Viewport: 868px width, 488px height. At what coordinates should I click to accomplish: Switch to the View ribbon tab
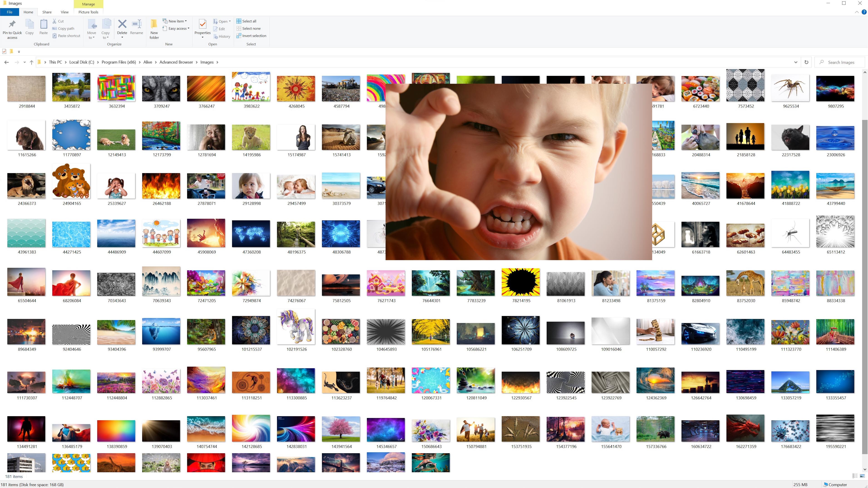(64, 12)
